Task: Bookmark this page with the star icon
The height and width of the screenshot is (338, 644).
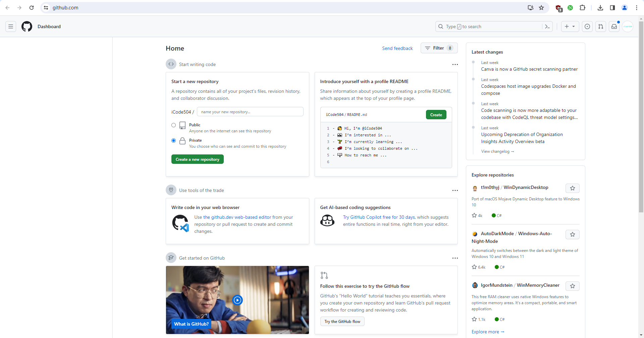Action: [x=541, y=8]
